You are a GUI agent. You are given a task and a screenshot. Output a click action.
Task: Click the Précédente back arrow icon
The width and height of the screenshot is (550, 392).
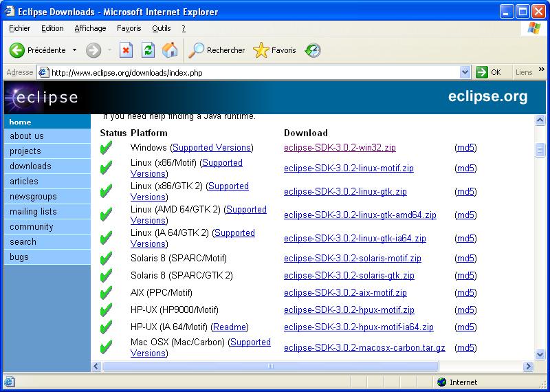tap(17, 50)
